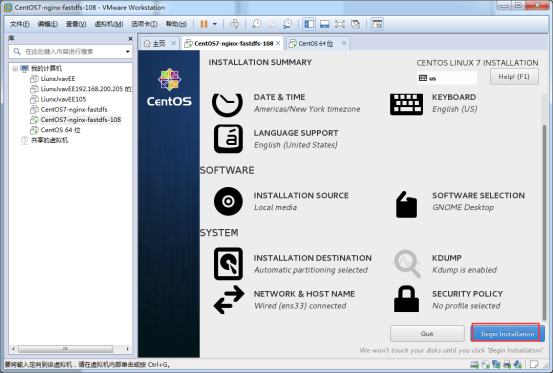This screenshot has height=373, width=553.
Task: Open the power options dropdown arrow beside pause
Action: point(215,24)
